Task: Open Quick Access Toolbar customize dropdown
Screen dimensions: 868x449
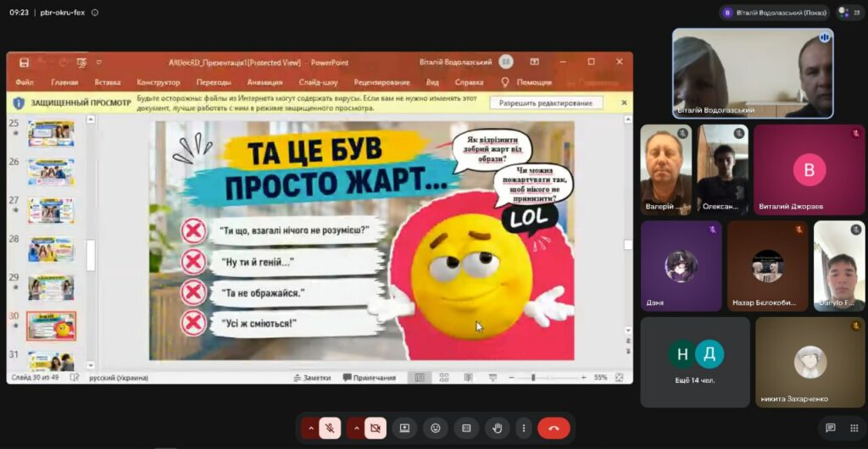Action: tap(99, 63)
